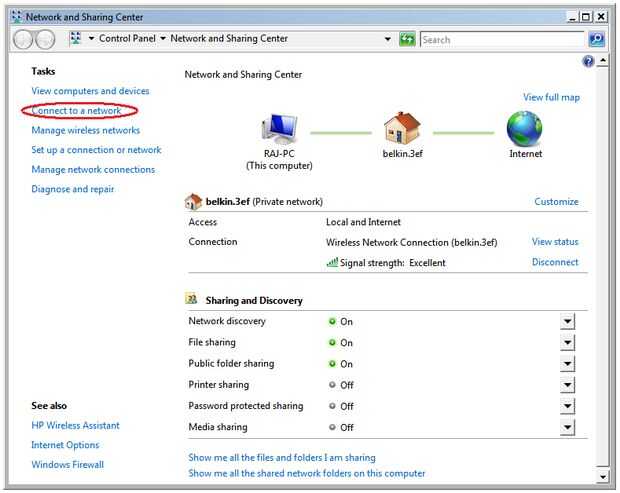This screenshot has width=620, height=493.
Task: Click the RAJ-PC computer icon
Action: [x=280, y=128]
